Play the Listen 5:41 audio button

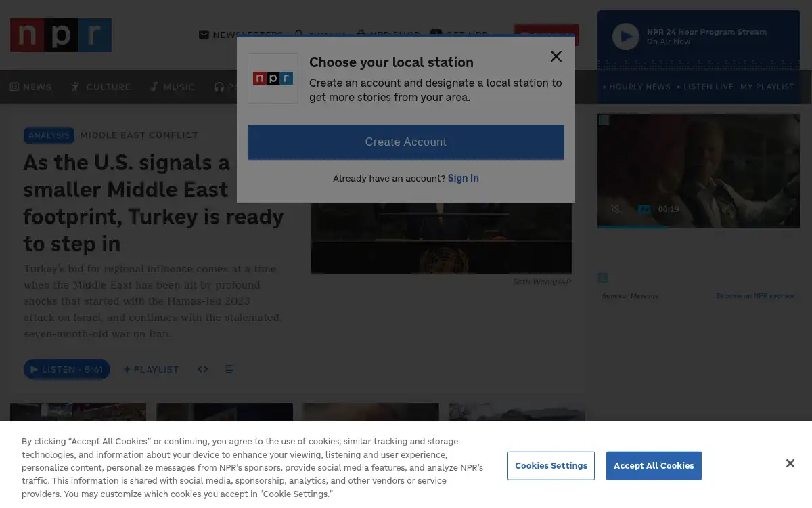(66, 369)
